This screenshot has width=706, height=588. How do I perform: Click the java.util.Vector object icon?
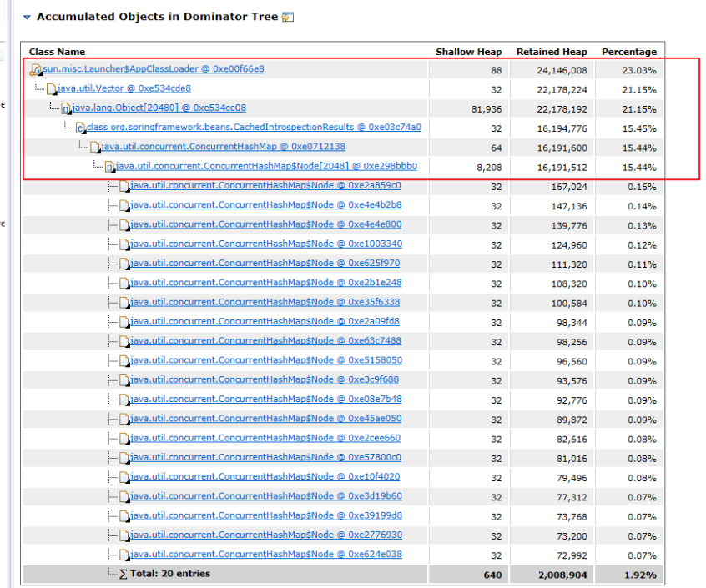coord(52,89)
